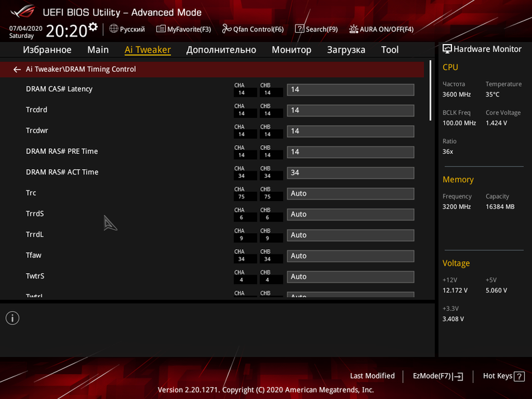
Task: Click the date 07/04/2020 text
Action: [26, 29]
